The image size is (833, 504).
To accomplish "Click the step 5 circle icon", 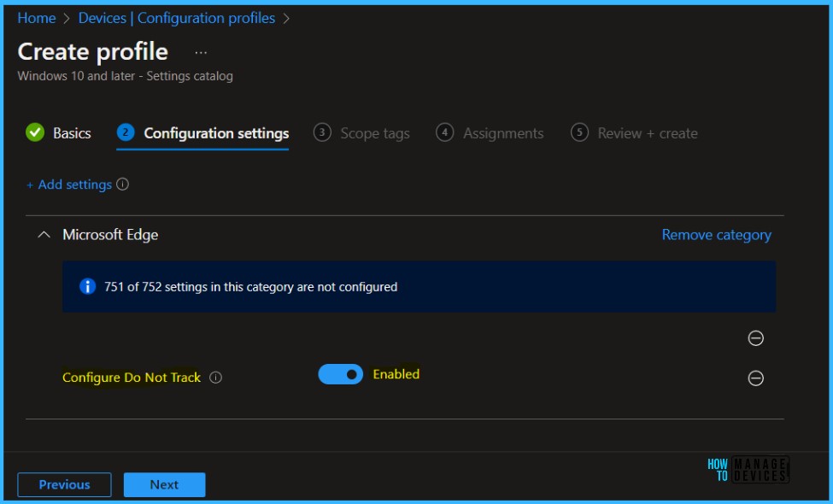I will point(579,132).
